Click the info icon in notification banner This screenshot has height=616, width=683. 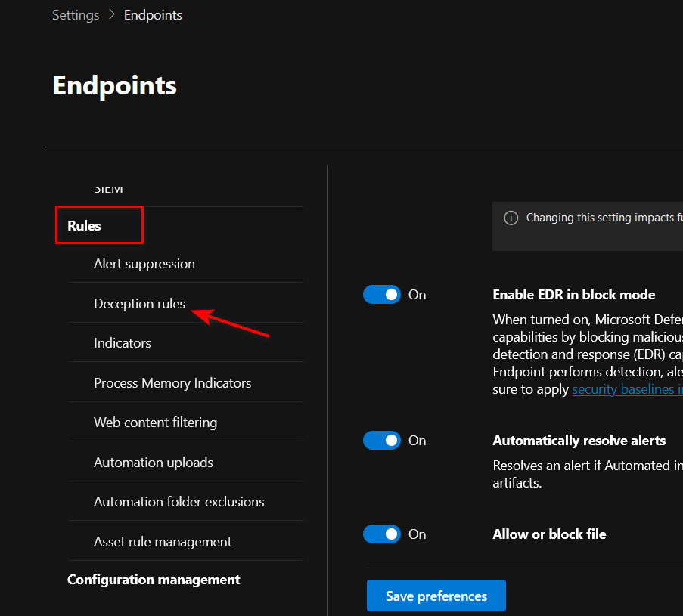coord(511,218)
